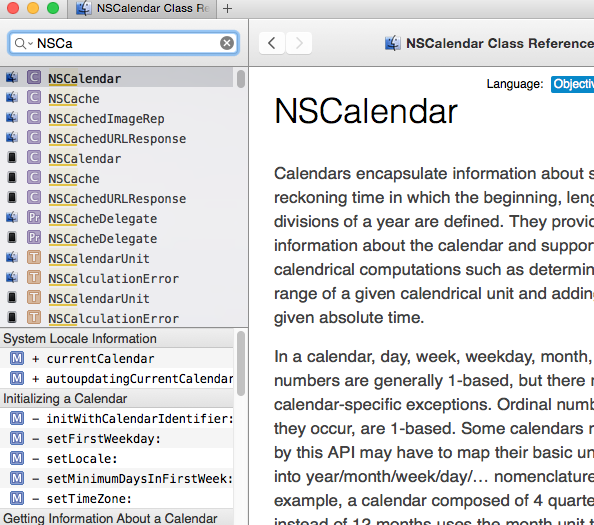
Task: Click the OS X platform icon beside NSCachedImageRep
Action: point(12,117)
